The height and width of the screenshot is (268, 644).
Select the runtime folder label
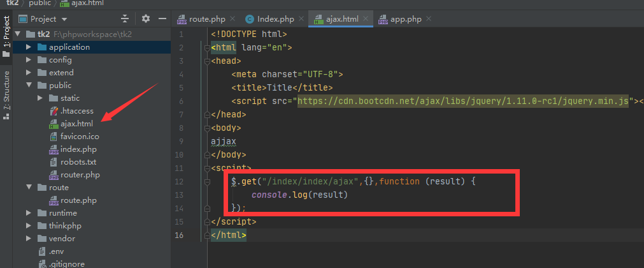[63, 213]
